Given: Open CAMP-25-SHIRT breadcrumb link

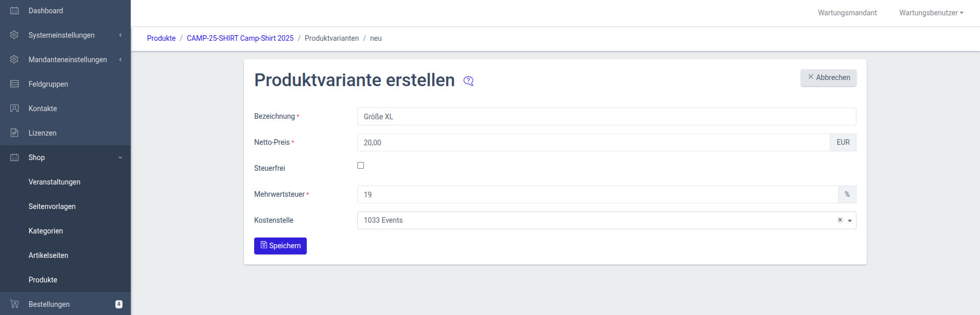Looking at the screenshot, I should tap(240, 38).
